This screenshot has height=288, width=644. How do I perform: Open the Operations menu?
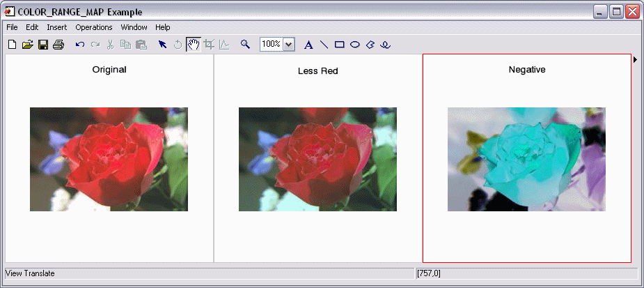click(94, 27)
